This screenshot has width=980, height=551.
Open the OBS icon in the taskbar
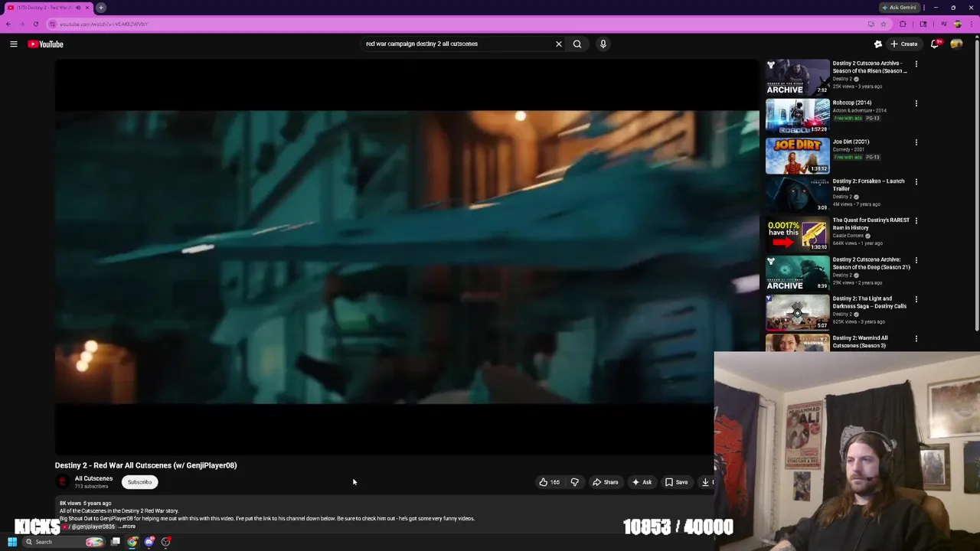pos(166,542)
